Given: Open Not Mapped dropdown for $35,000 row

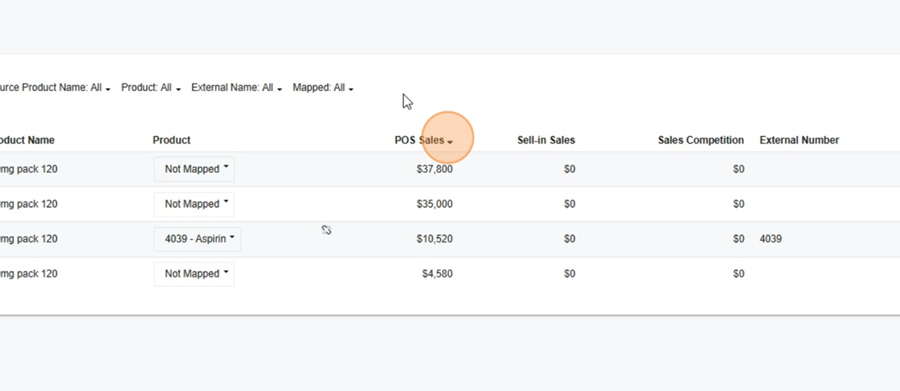Looking at the screenshot, I should tap(194, 204).
